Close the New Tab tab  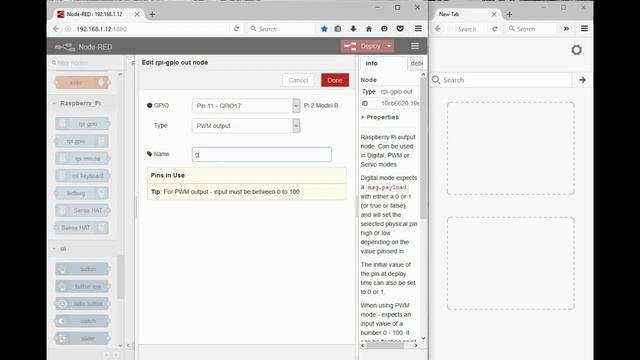point(494,14)
